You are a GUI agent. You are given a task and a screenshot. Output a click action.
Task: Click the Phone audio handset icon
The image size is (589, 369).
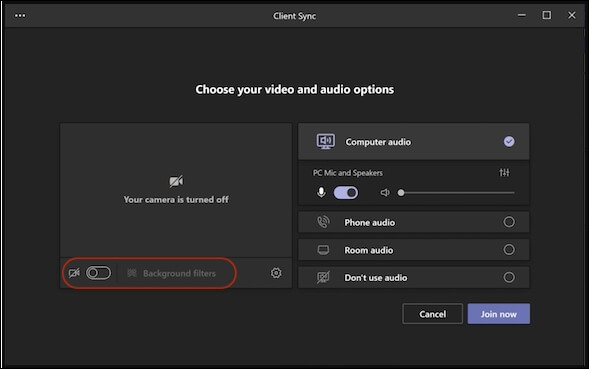pos(323,222)
